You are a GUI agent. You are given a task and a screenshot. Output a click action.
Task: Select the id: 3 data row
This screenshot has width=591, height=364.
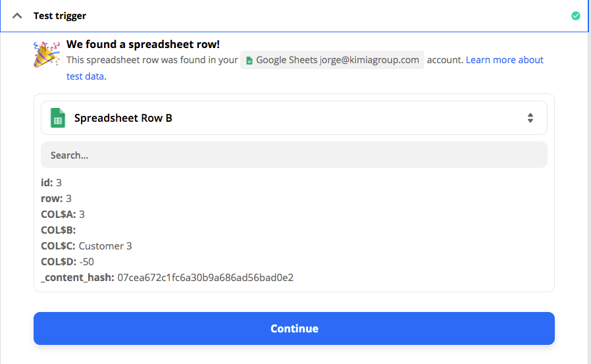coord(51,183)
